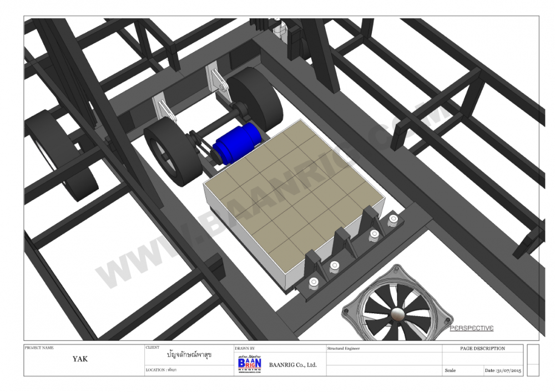Viewport: 555px width, 392px height.
Task: Select the blue motor in the drawing
Action: click(238, 143)
